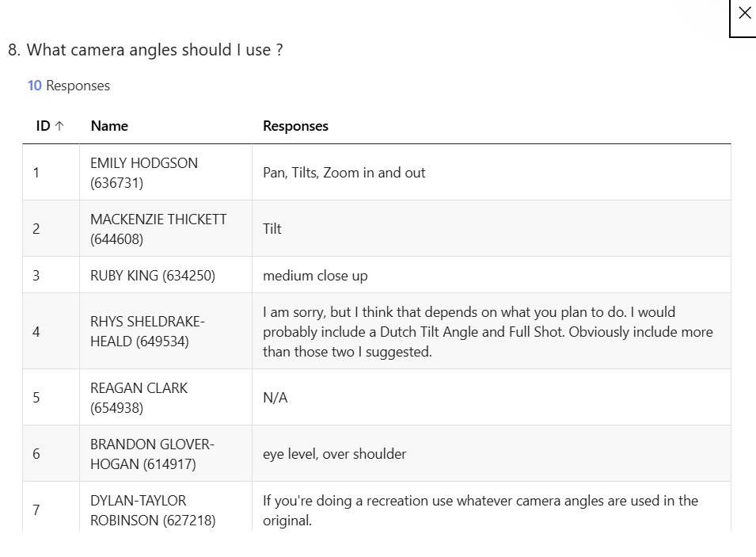Select Dylan-Taylor Robinson's name cell
The image size is (756, 557).
tap(153, 510)
